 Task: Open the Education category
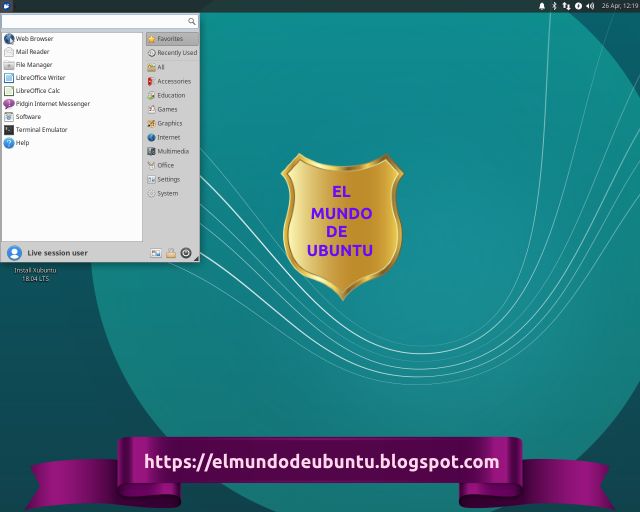172,95
